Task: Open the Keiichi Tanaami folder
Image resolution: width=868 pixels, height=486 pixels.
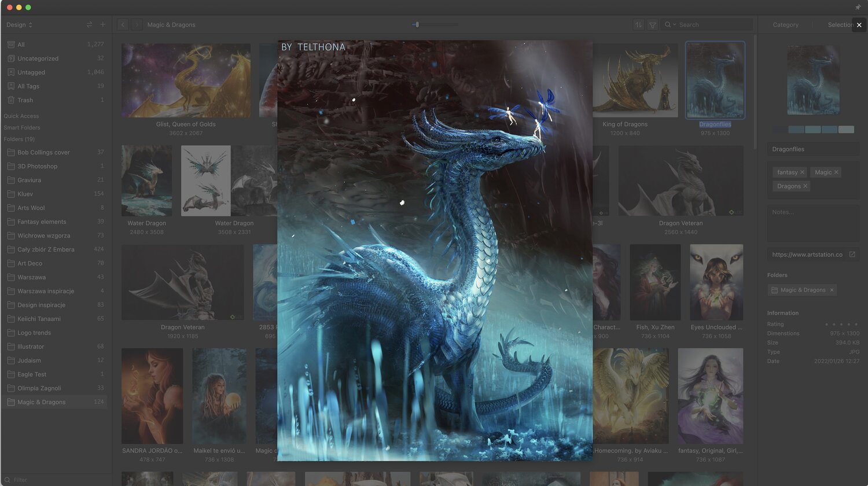Action: tap(54, 319)
